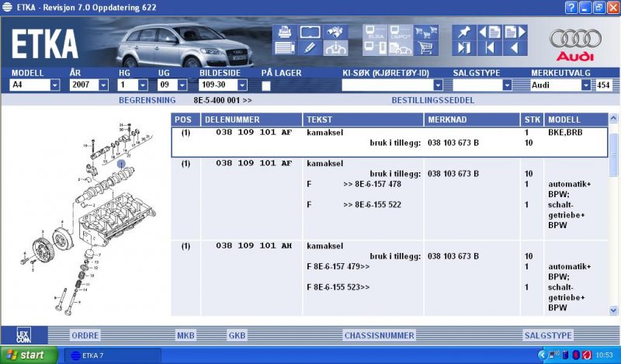
Task: Click the binoculars search icon
Action: coord(335,33)
